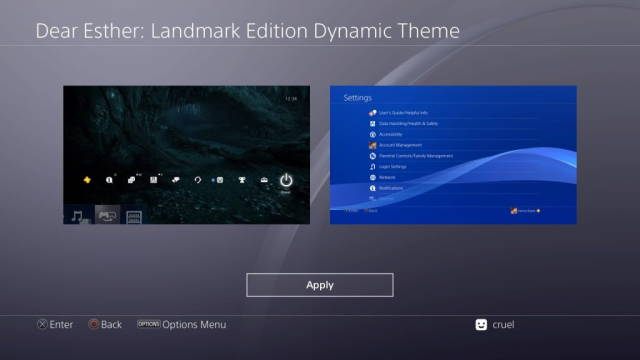Click the username text 'cruel'
The height and width of the screenshot is (360, 640).
click(503, 324)
